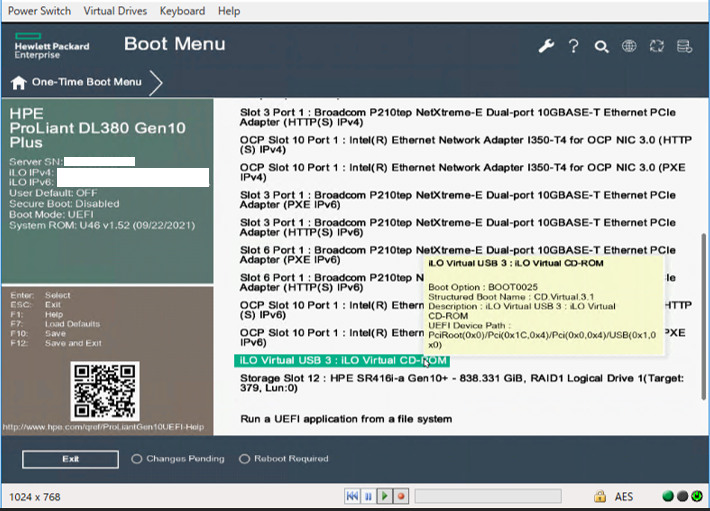The image size is (710, 511).
Task: Toggle the Reboot Required radio indicator
Action: [x=245, y=459]
